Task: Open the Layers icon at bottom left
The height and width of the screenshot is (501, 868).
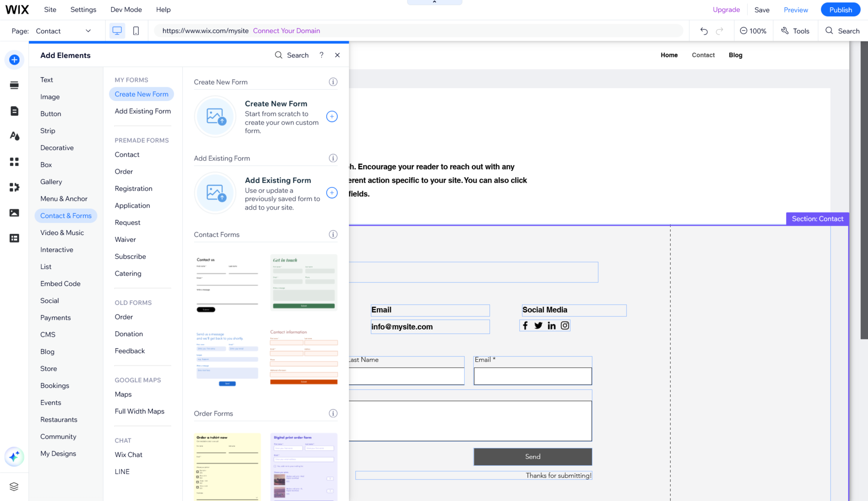Action: [14, 487]
